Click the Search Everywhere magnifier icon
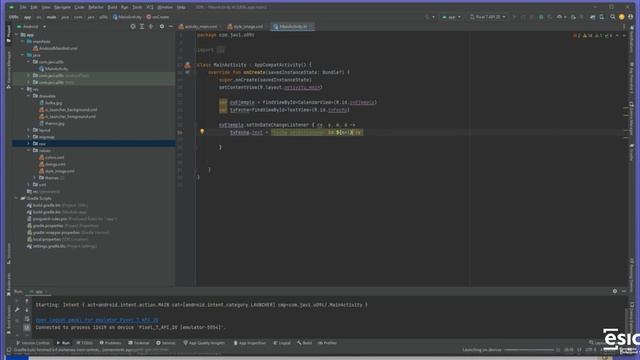This screenshot has height=360, width=640. [x=612, y=17]
